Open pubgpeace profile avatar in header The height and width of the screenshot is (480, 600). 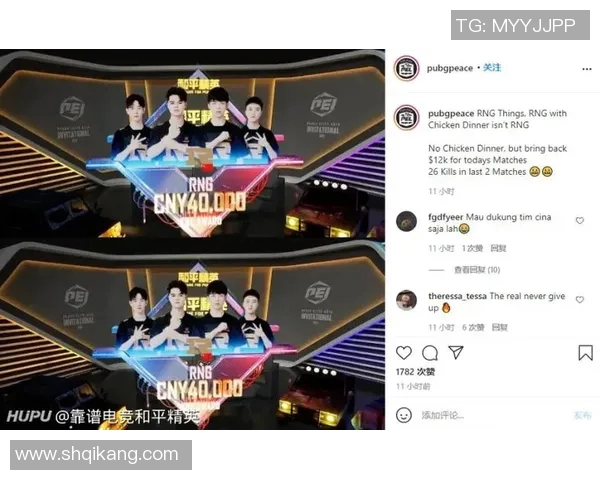pyautogui.click(x=406, y=68)
